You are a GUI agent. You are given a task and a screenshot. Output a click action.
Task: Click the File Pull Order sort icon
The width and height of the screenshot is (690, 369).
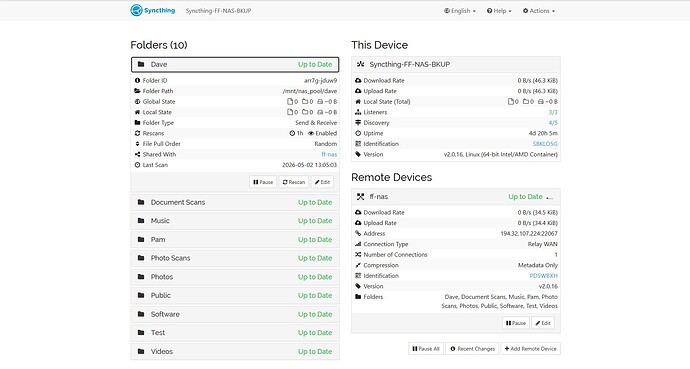click(137, 144)
